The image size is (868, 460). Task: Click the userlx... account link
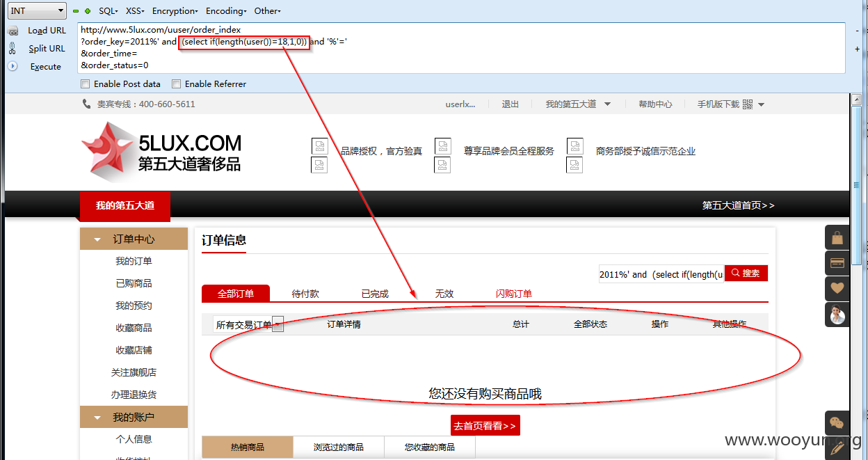(x=460, y=104)
